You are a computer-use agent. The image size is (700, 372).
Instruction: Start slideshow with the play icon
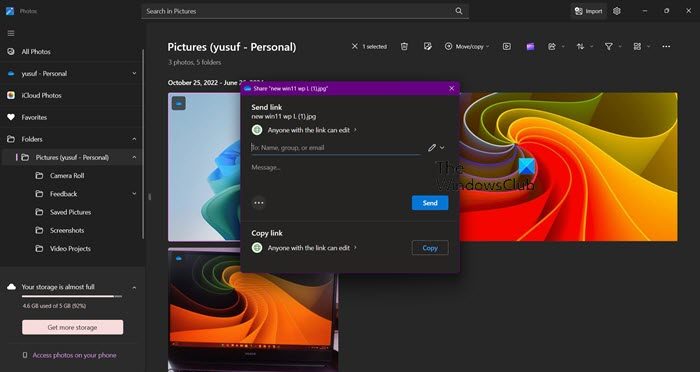507,46
